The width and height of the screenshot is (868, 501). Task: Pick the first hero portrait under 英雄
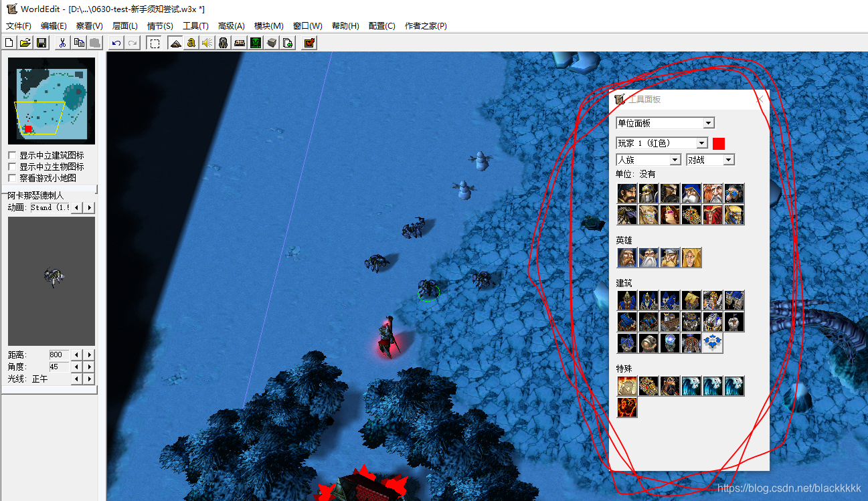point(627,258)
